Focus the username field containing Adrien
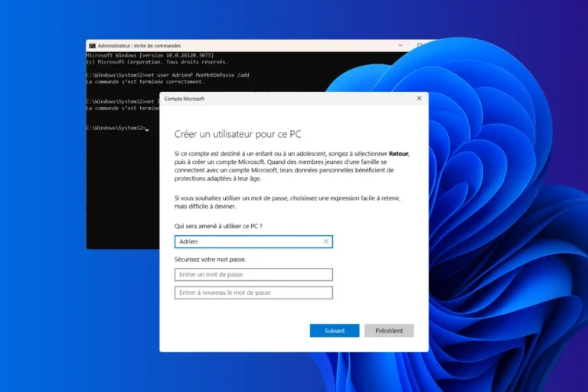The image size is (588, 392). click(253, 242)
